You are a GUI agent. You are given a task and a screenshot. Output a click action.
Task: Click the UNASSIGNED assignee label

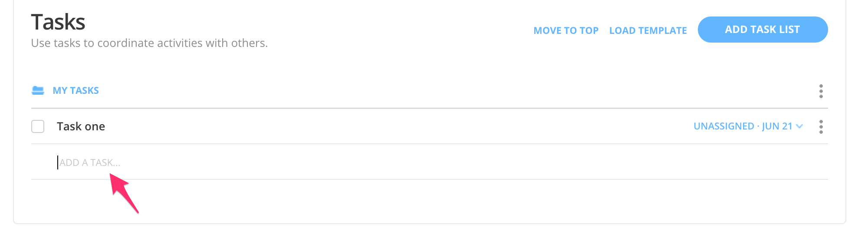tap(723, 126)
